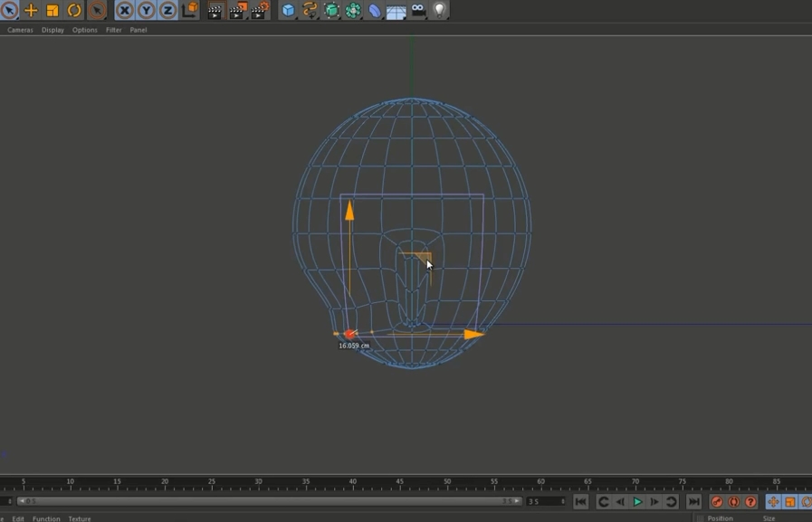Click the orange X-axis arrow handle
812x522 pixels.
(x=473, y=334)
